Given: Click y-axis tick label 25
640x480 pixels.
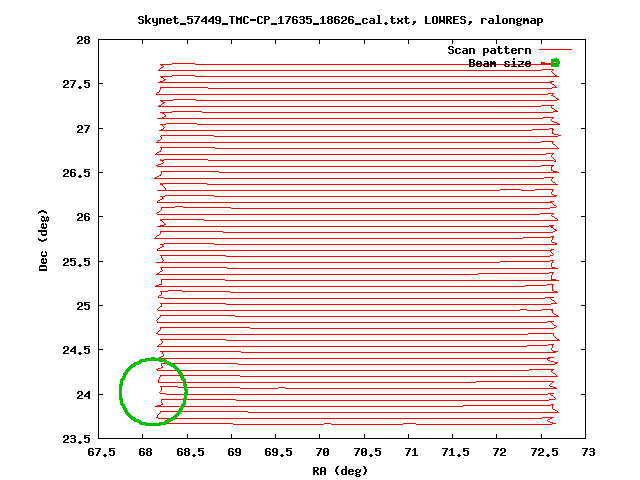Looking at the screenshot, I should coord(83,306).
